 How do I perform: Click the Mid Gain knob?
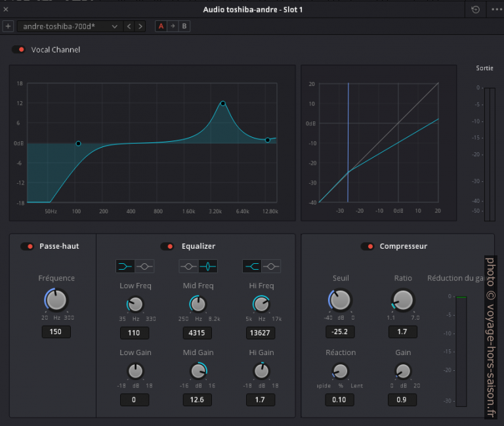(x=198, y=372)
